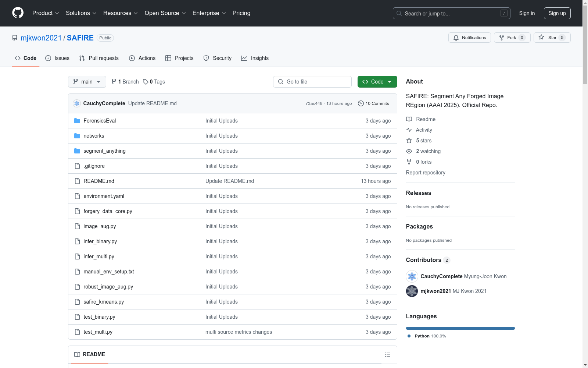This screenshot has width=588, height=368.
Task: Switch to the Issues tab
Action: click(57, 58)
